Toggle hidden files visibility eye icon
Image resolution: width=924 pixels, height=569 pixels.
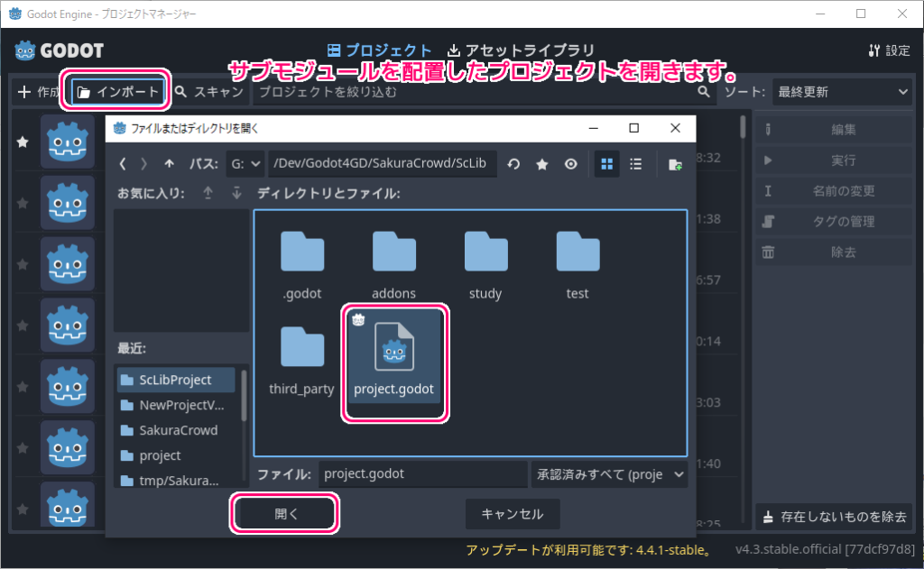point(570,164)
